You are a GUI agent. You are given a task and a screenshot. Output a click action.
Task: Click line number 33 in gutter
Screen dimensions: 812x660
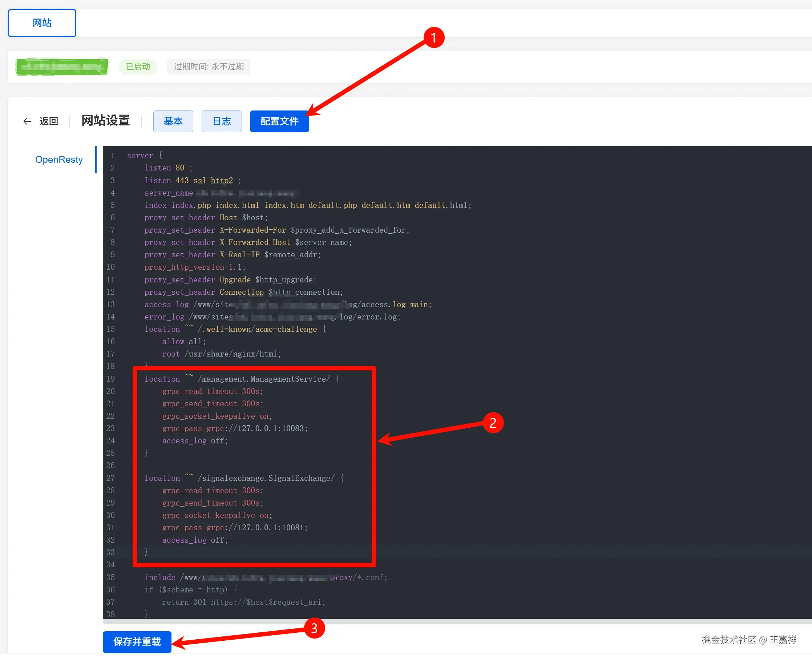(110, 552)
